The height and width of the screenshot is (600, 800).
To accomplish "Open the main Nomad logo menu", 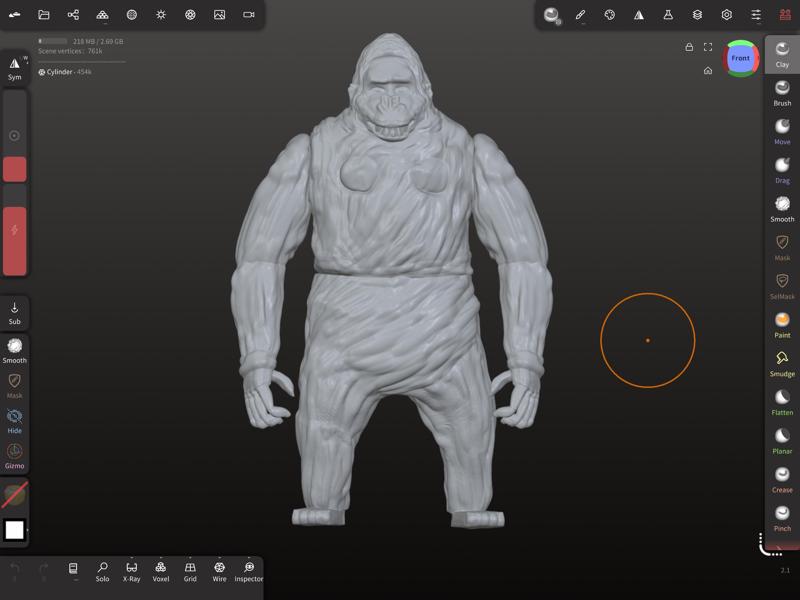I will 15,15.
